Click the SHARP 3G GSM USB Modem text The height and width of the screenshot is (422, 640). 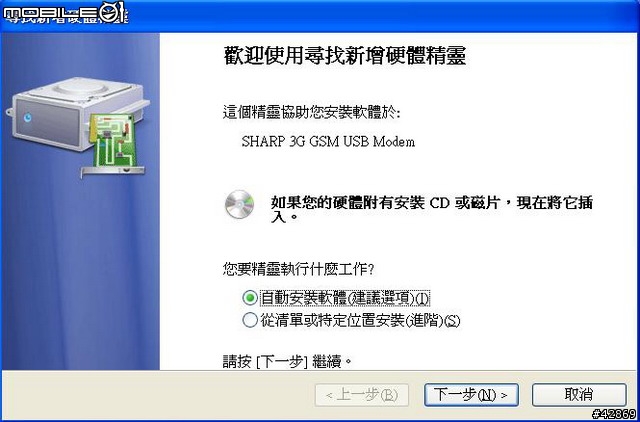pyautogui.click(x=328, y=142)
